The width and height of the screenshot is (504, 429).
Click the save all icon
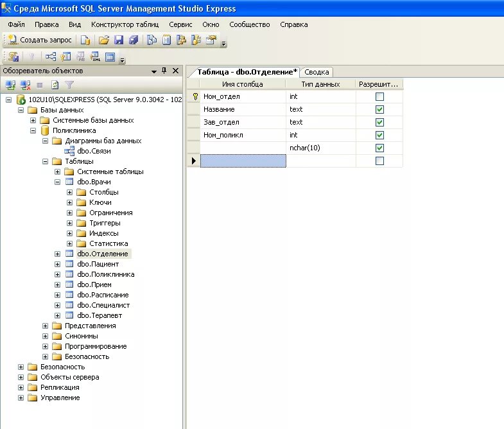[134, 40]
